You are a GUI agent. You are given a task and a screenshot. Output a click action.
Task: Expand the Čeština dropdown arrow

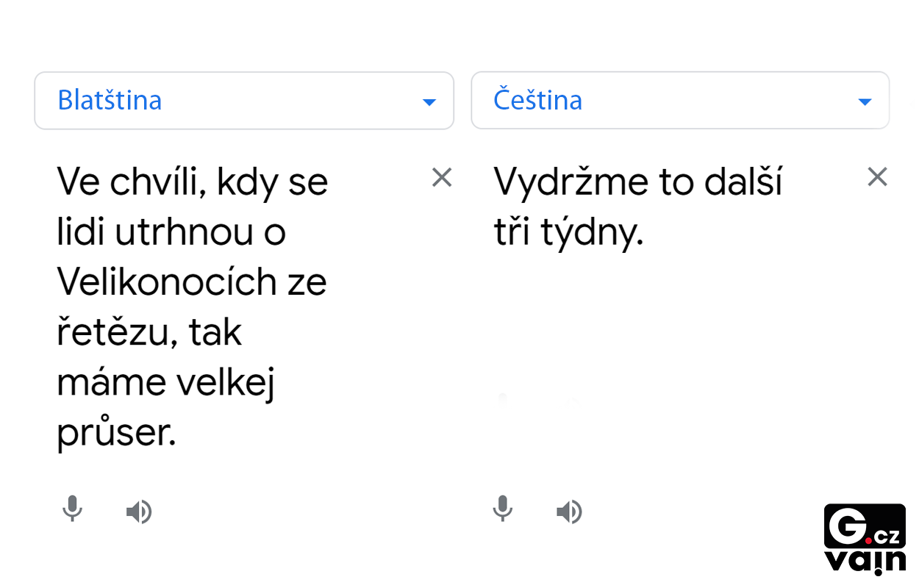click(x=865, y=101)
